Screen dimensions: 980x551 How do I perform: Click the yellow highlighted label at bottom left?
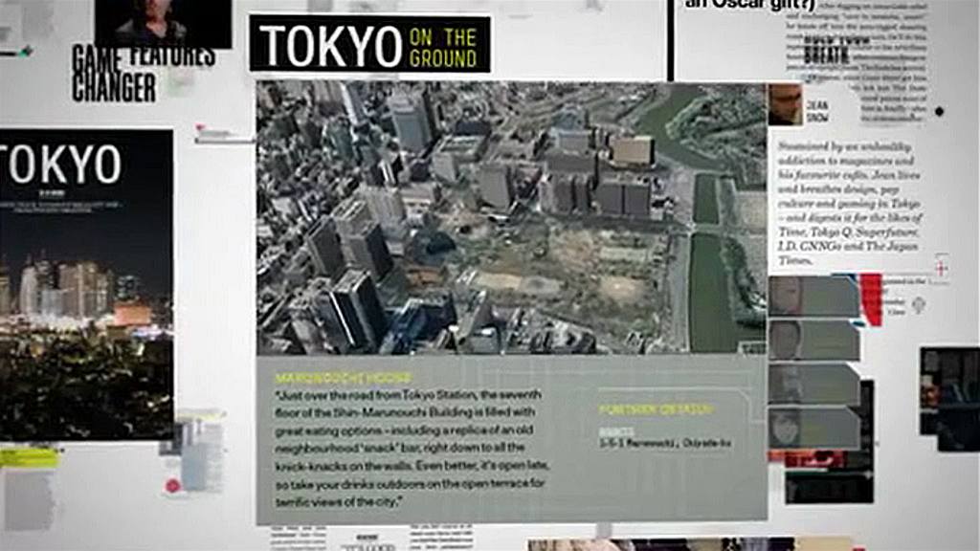(x=29, y=458)
